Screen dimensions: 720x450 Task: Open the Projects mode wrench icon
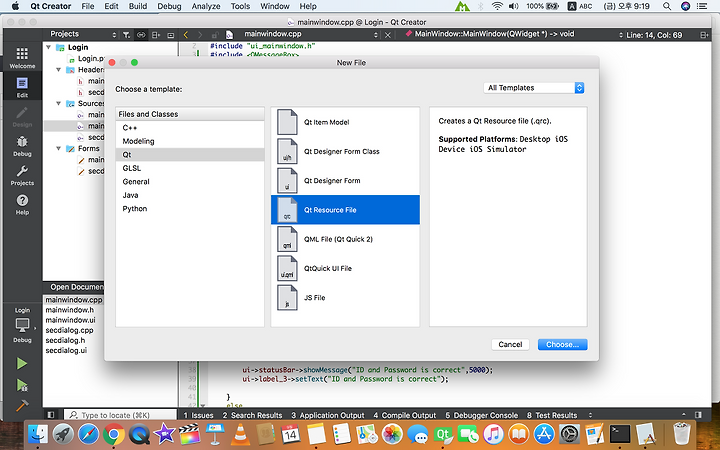click(22, 175)
